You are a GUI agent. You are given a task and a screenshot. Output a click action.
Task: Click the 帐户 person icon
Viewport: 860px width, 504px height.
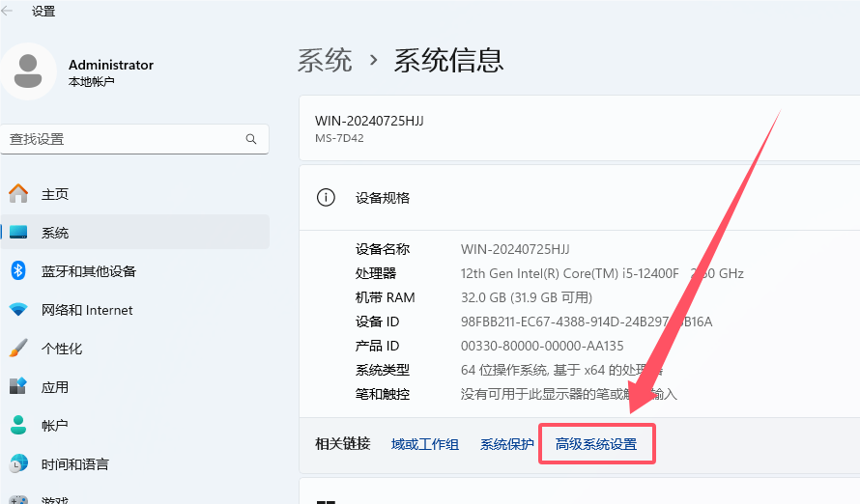click(x=18, y=425)
